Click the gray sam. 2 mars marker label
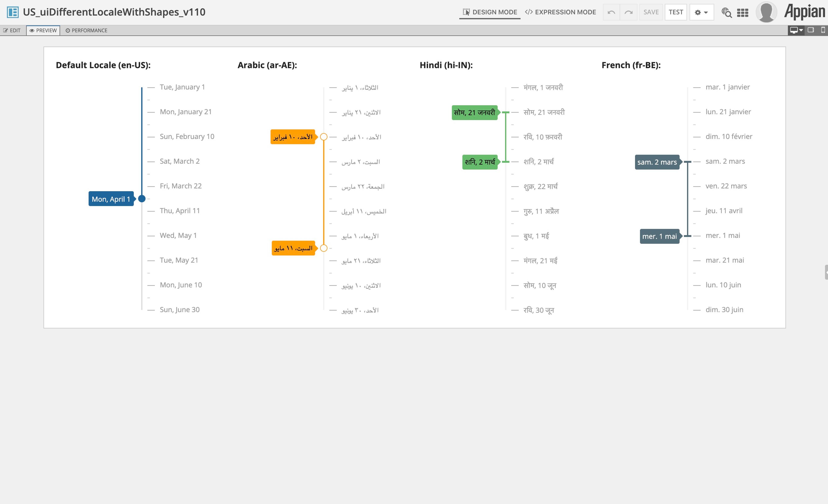 pos(657,162)
